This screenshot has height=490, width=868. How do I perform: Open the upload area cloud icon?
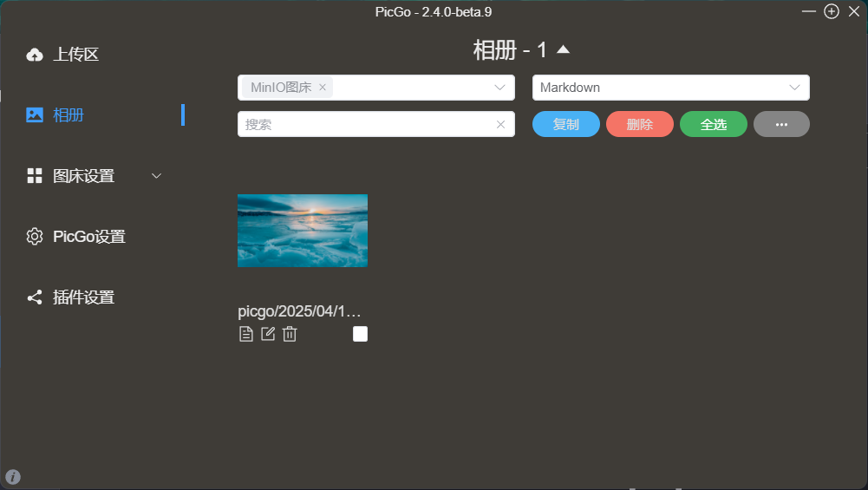pyautogui.click(x=35, y=55)
